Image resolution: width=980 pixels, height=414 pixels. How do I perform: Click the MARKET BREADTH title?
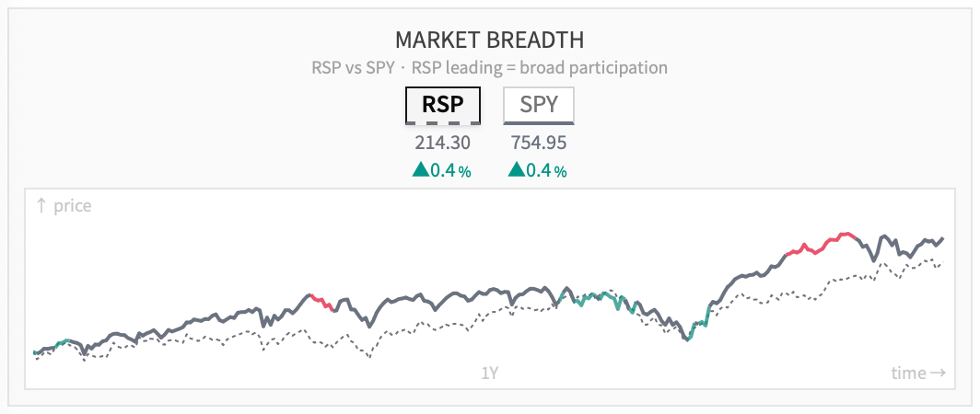[489, 40]
